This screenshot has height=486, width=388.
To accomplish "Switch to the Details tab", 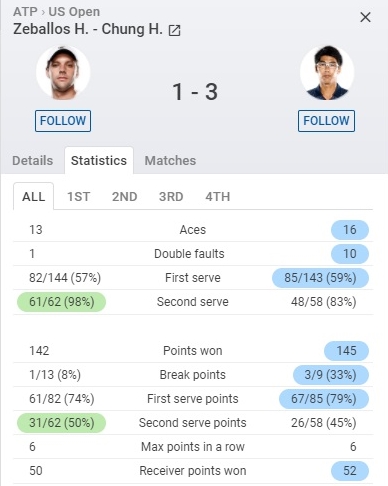I will (33, 160).
